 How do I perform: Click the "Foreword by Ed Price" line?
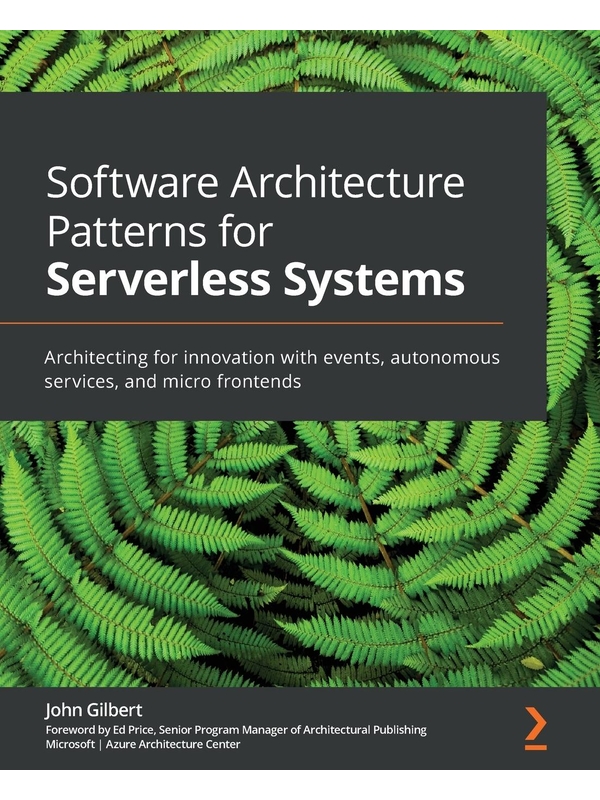click(x=236, y=730)
